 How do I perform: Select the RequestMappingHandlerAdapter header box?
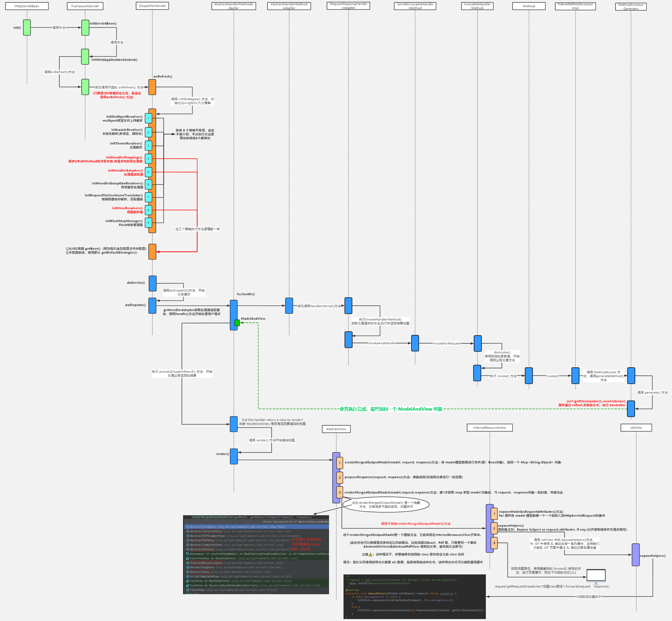(348, 6)
